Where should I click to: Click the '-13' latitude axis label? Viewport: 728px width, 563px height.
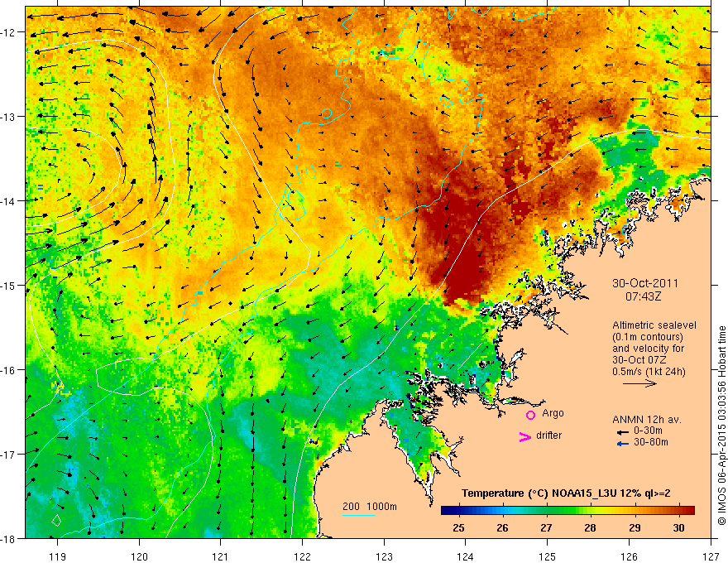9,117
